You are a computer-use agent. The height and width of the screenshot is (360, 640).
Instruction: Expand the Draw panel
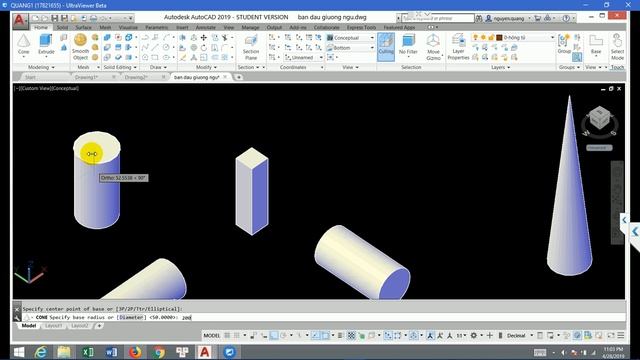[x=158, y=67]
